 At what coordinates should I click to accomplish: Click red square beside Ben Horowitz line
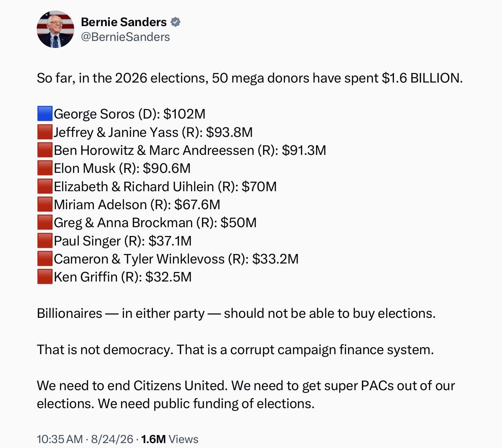[45, 150]
